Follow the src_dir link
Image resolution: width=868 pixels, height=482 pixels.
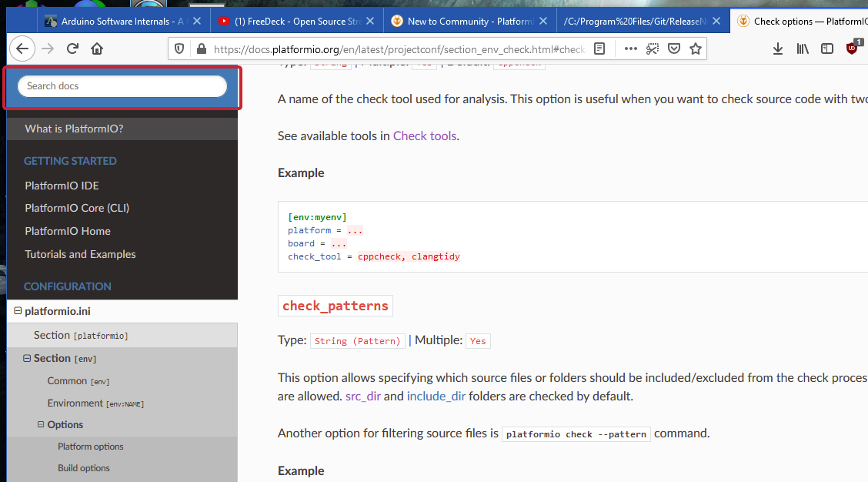pyautogui.click(x=363, y=396)
